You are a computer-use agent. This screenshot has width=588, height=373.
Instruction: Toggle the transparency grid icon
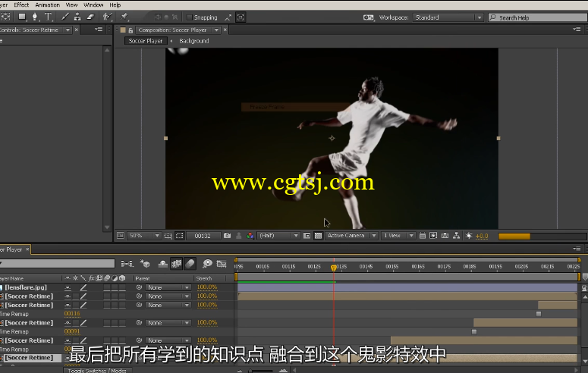click(x=318, y=236)
